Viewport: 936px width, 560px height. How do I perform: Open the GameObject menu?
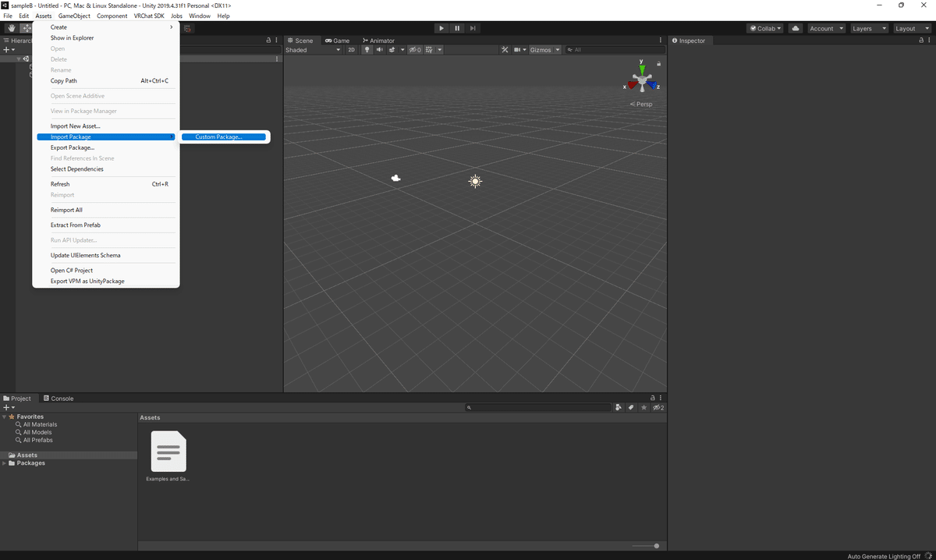tap(74, 16)
